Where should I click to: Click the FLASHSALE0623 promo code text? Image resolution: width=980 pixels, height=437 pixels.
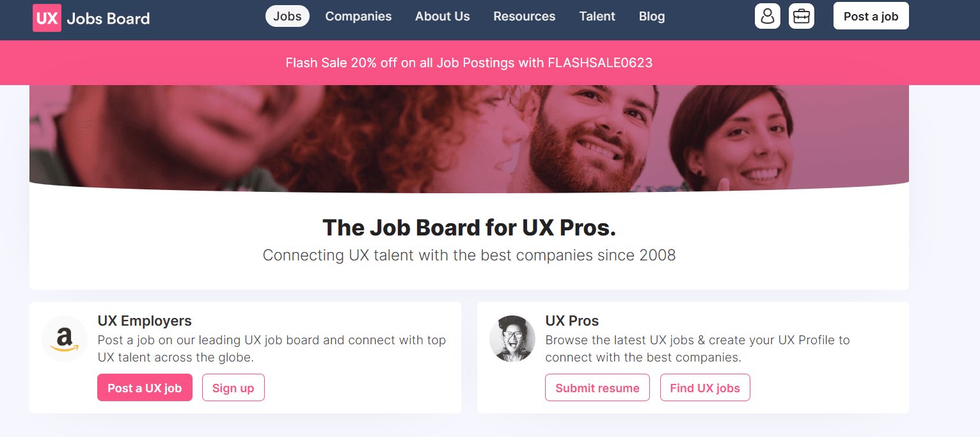coord(599,63)
